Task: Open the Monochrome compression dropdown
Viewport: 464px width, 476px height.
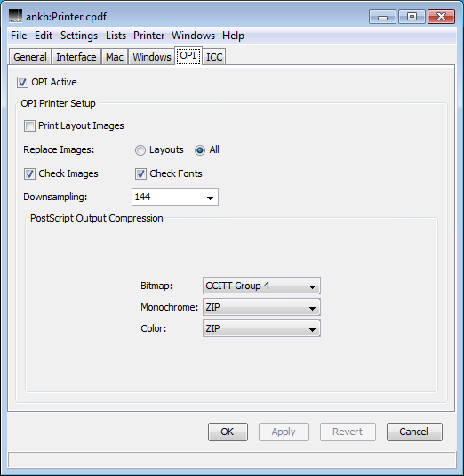Action: [261, 307]
